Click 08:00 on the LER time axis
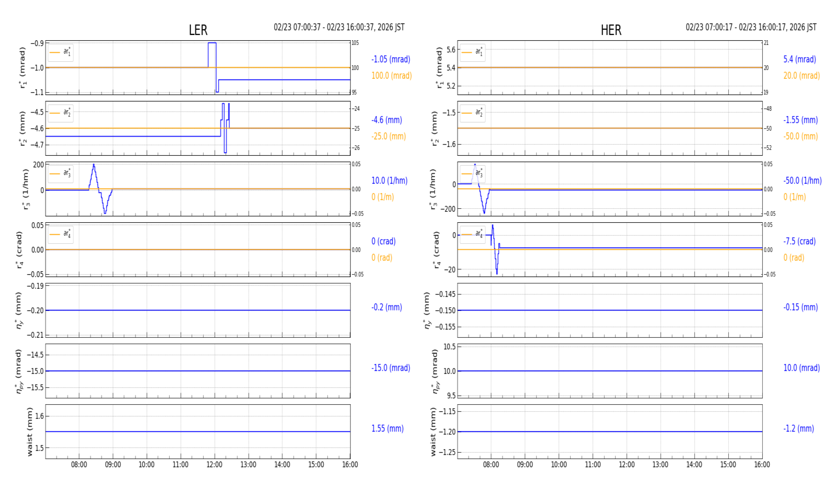 point(79,465)
